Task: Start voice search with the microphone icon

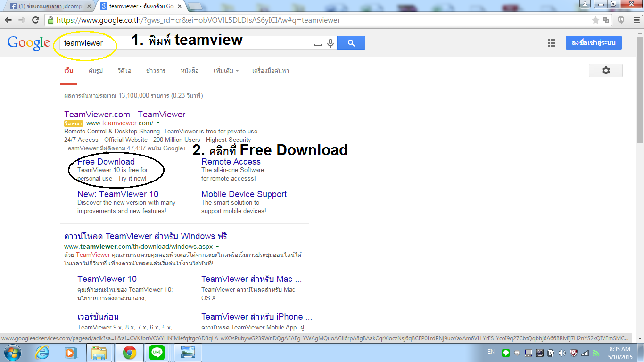Action: click(330, 43)
